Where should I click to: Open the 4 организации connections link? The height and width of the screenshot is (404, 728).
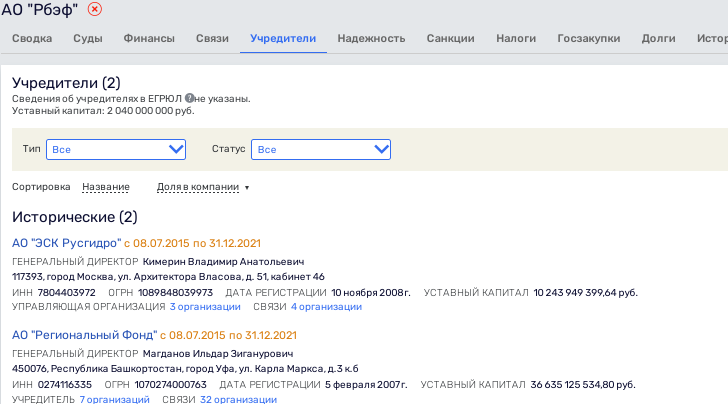326,307
